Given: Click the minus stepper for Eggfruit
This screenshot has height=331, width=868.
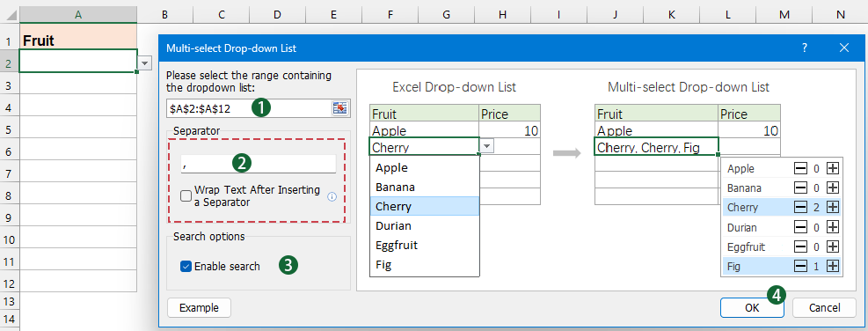Looking at the screenshot, I should [800, 246].
